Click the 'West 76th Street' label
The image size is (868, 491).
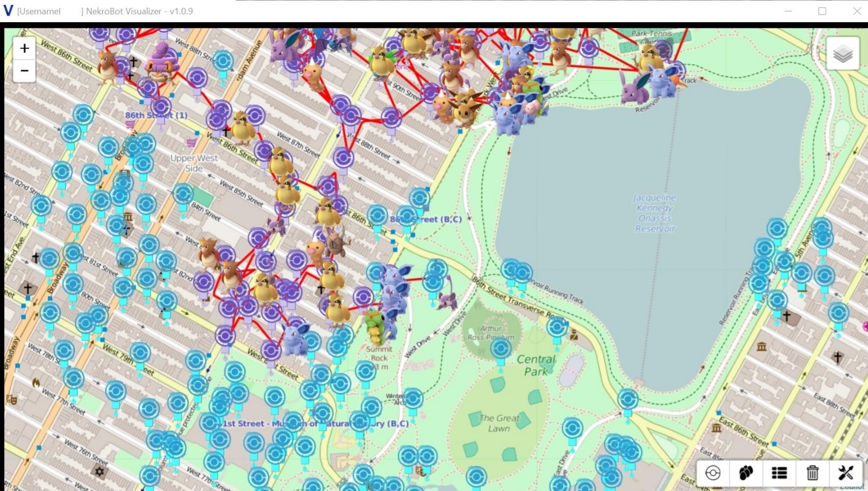[x=85, y=452]
